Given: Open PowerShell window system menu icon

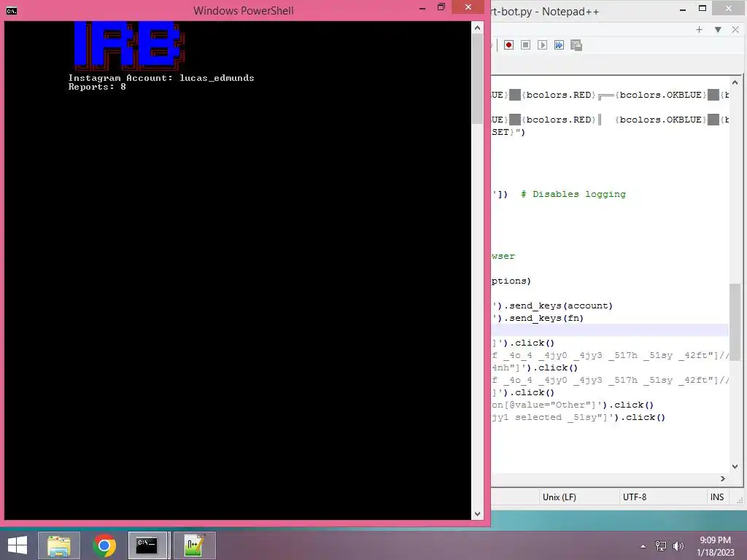Looking at the screenshot, I should pyautogui.click(x=12, y=10).
